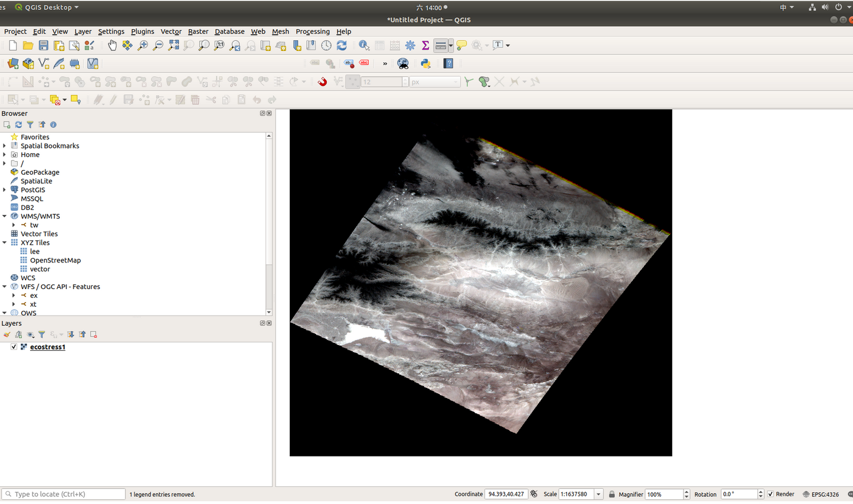853x504 pixels.
Task: Click Filter Legend icon in Layers panel
Action: pos(41,335)
